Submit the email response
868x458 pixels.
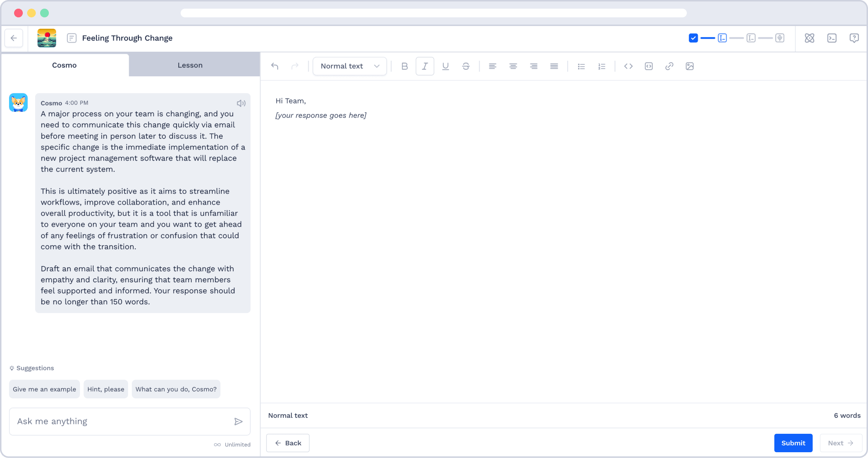point(793,443)
